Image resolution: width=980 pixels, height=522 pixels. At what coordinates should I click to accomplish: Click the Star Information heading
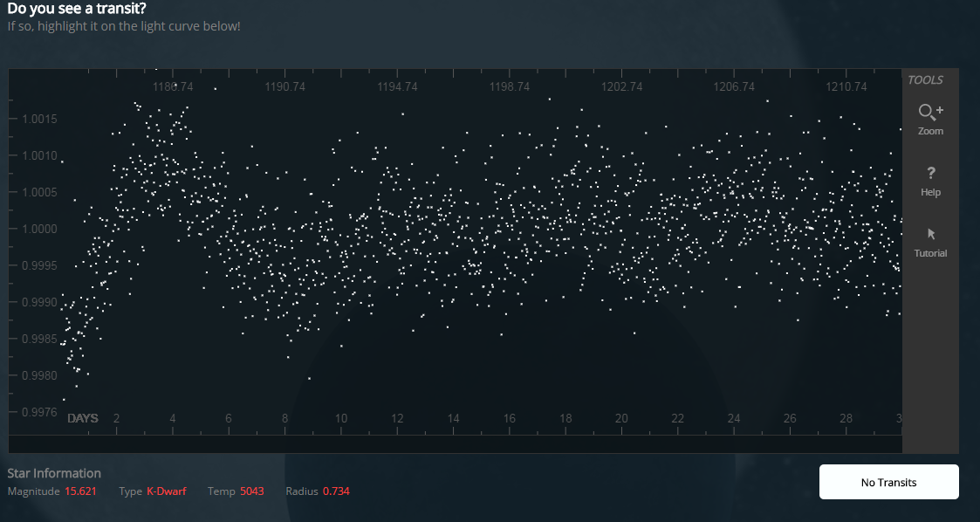tap(54, 473)
